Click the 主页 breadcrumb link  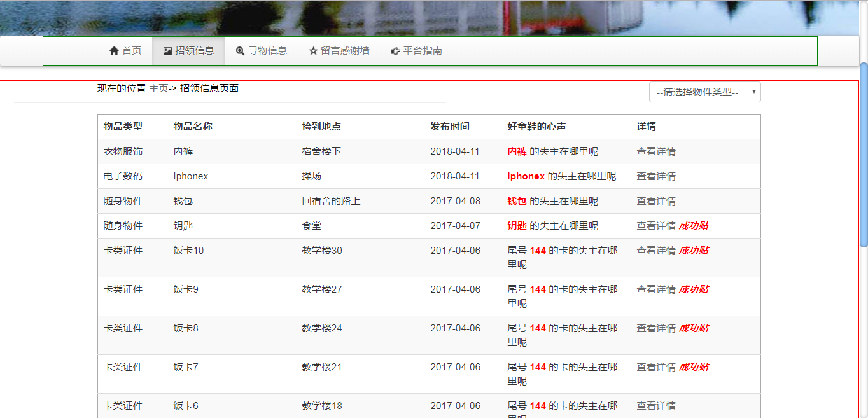(158, 88)
